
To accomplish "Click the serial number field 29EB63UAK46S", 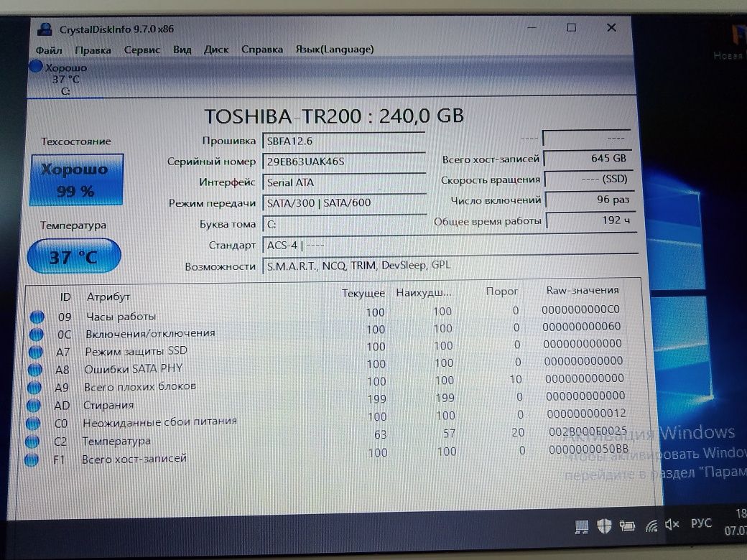I will pos(343,162).
